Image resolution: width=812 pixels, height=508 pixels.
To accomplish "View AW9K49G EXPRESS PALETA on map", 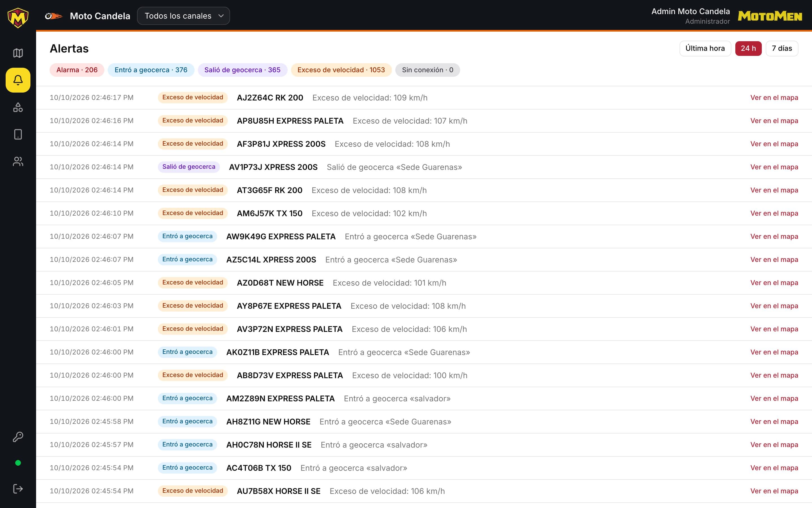I will tap(774, 237).
